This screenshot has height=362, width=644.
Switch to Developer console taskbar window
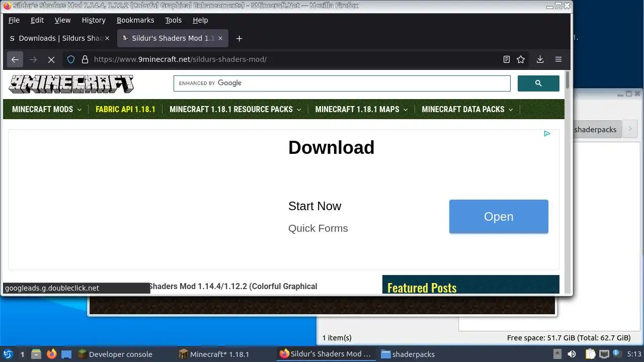click(x=115, y=354)
